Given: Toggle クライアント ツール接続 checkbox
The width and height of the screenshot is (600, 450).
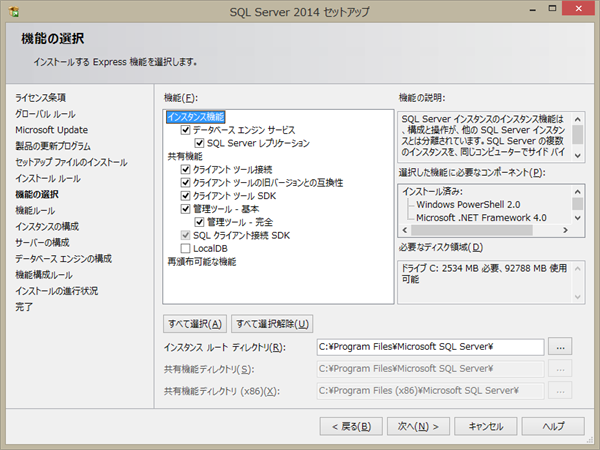Looking at the screenshot, I should pos(186,169).
